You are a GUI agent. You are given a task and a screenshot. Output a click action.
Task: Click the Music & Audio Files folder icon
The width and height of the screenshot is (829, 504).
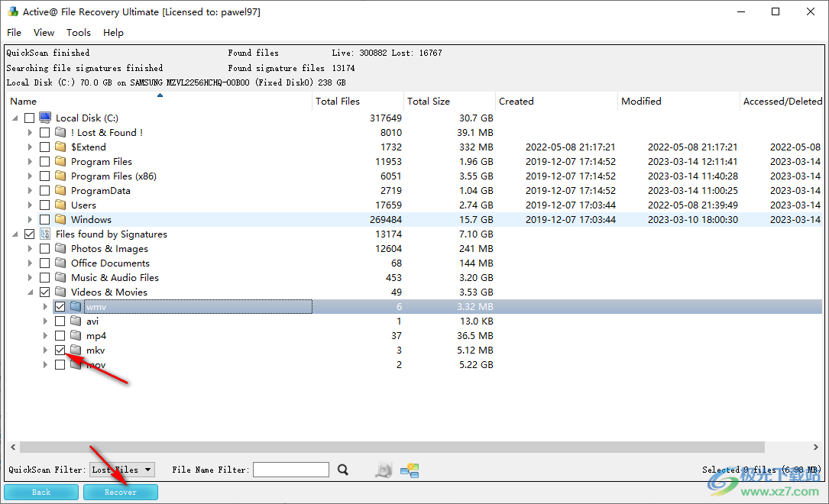pyautogui.click(x=61, y=277)
